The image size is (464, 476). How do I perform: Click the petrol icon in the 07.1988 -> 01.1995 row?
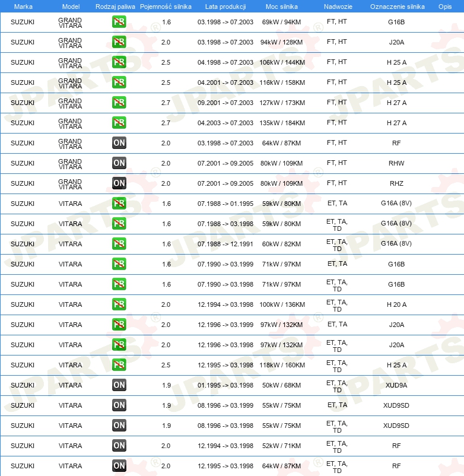[119, 204]
